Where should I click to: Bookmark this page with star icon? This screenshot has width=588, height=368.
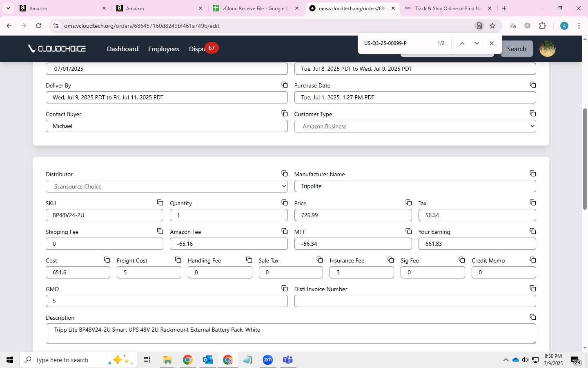click(492, 26)
